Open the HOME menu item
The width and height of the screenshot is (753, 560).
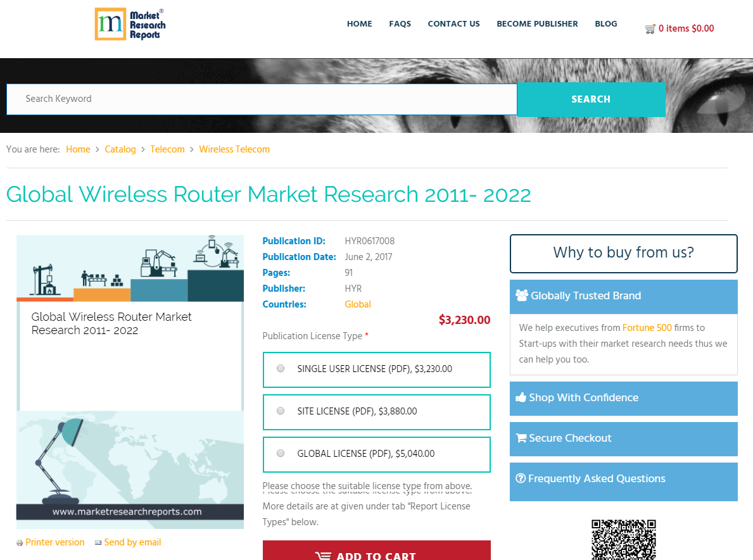359,23
